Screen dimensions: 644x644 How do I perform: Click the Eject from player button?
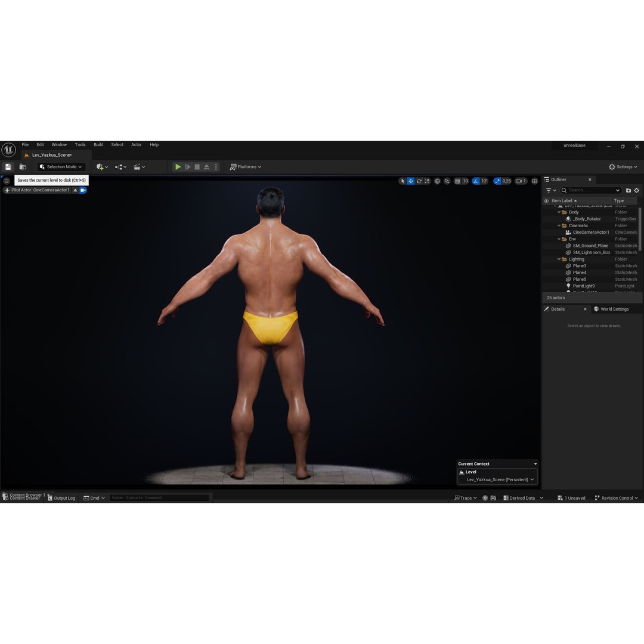(x=206, y=167)
